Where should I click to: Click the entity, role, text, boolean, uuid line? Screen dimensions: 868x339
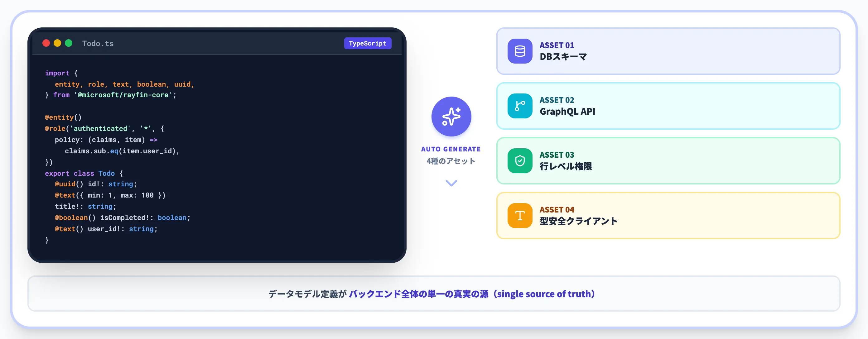click(124, 84)
